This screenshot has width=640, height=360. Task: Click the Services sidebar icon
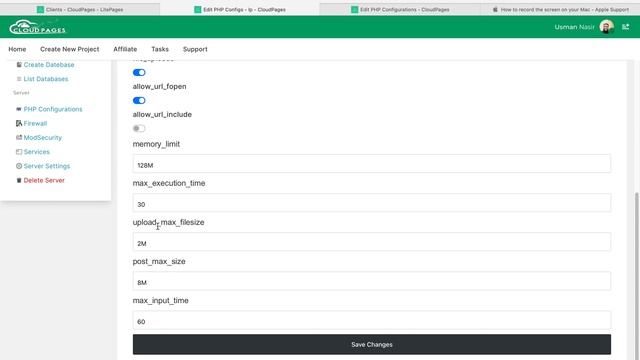click(x=19, y=152)
